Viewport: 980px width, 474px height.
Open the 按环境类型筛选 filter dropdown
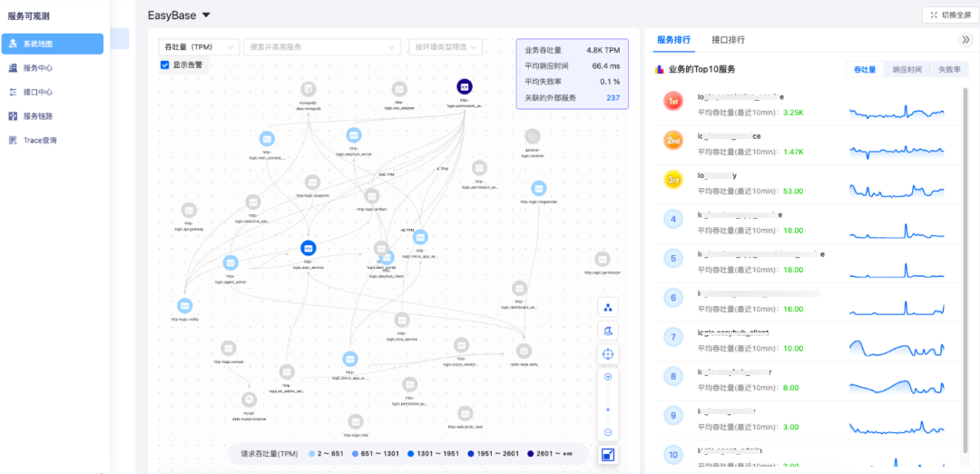click(x=446, y=47)
